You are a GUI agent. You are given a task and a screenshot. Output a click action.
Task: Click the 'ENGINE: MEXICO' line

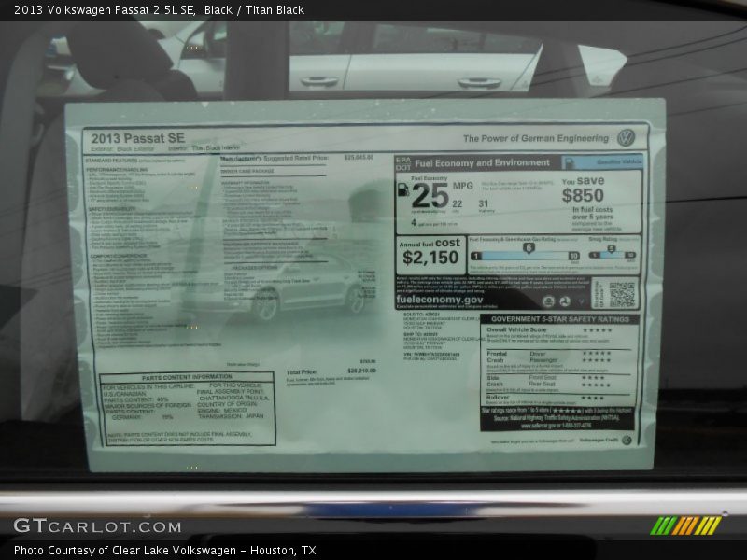coord(222,410)
